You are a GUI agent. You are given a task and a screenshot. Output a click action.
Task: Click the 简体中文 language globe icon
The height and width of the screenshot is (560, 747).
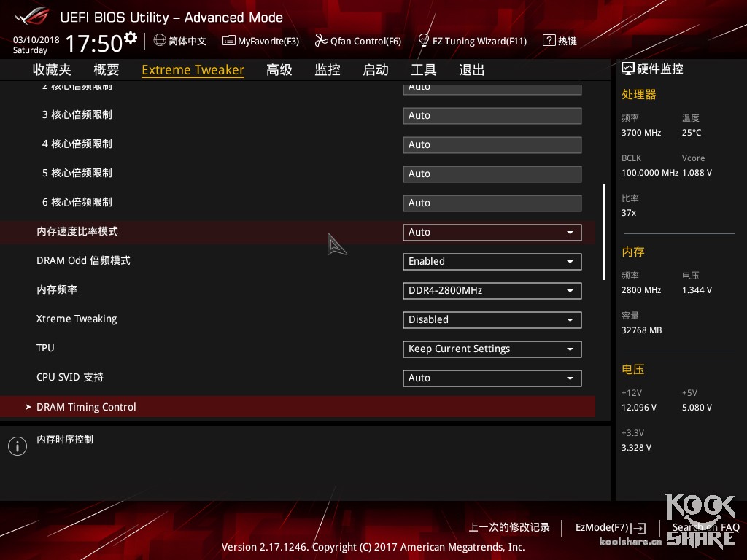pos(160,41)
